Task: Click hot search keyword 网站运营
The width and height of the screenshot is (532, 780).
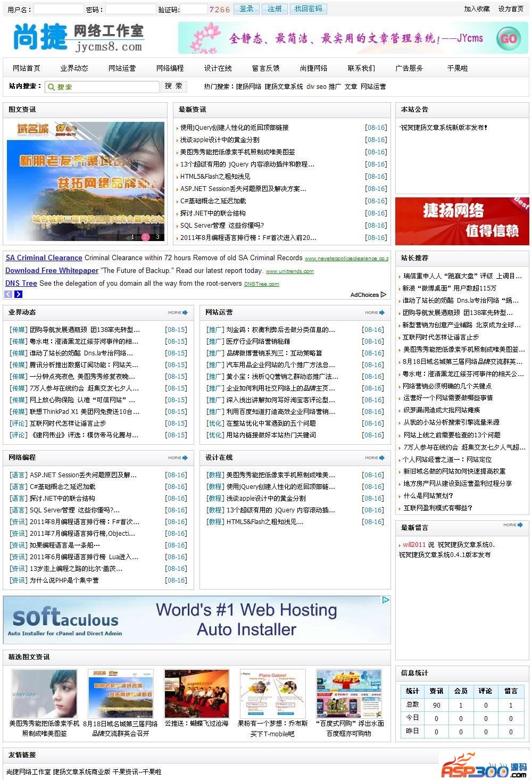Action: (x=373, y=87)
